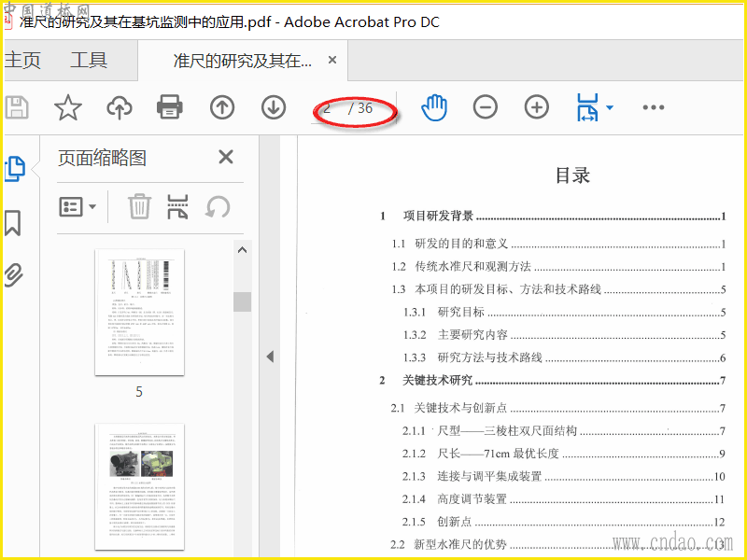This screenshot has height=560, width=747.
Task: Upload file to cloud icon
Action: click(x=120, y=107)
